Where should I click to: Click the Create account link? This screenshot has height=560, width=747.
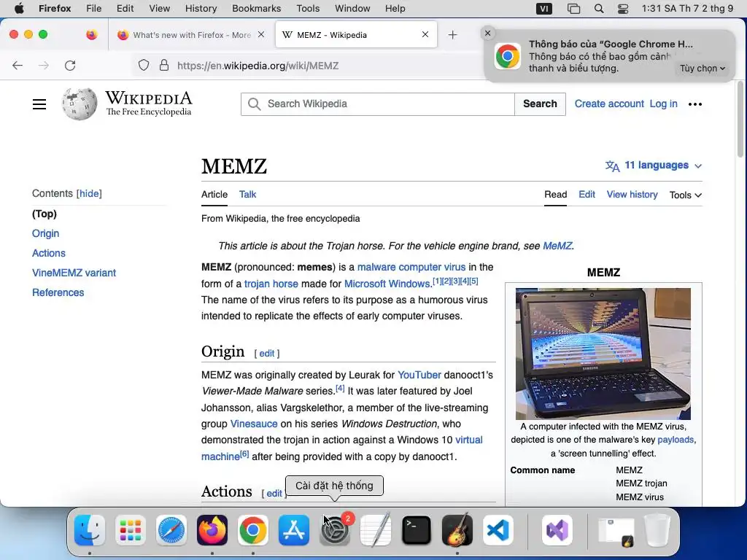pos(609,104)
